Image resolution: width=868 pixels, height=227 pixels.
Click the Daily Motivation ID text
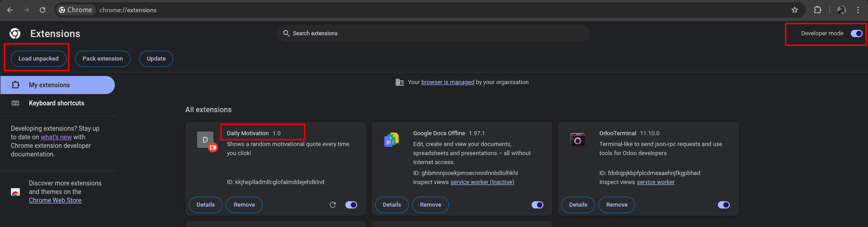point(276,182)
